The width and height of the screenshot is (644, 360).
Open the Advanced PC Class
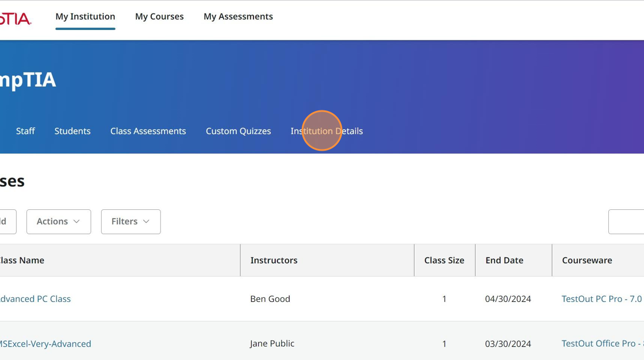tap(35, 298)
